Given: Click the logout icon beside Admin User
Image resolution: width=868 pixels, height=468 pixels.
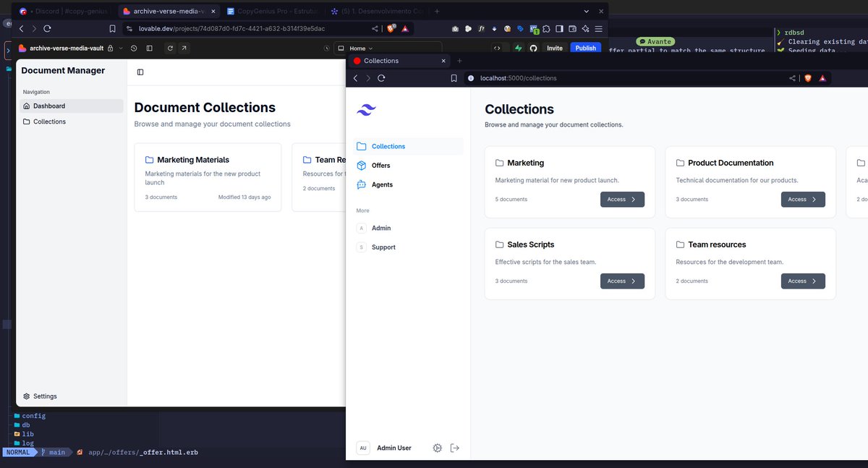Looking at the screenshot, I should pyautogui.click(x=455, y=448).
